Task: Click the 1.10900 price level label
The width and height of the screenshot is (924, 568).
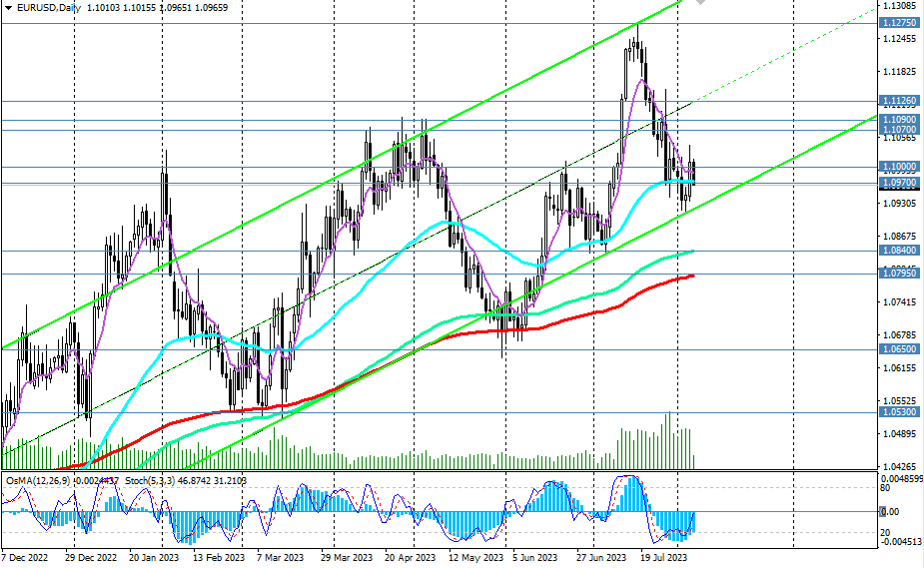Action: [x=900, y=119]
